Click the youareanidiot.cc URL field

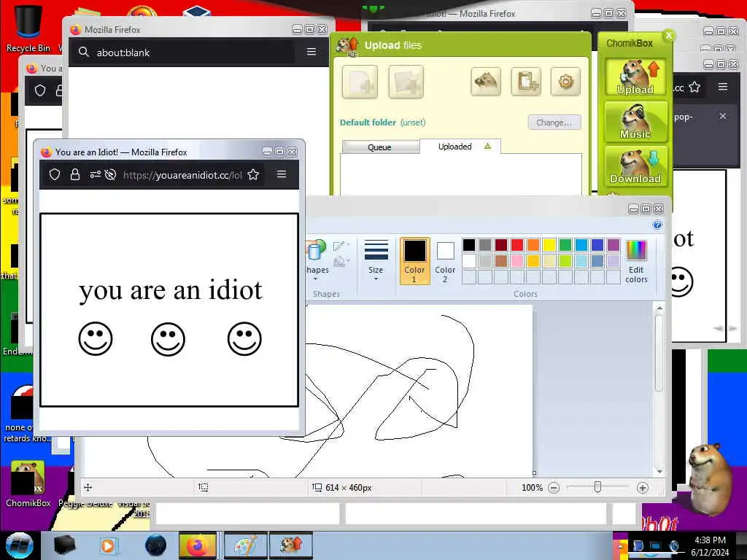click(182, 175)
